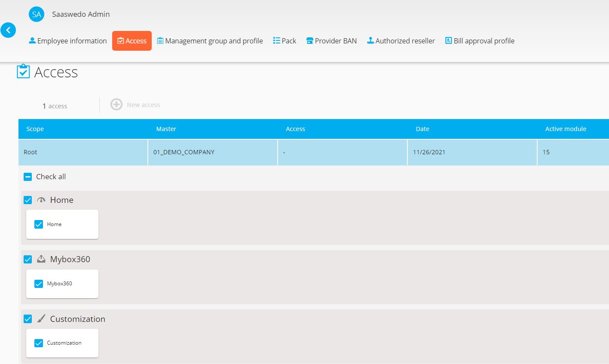Viewport: 609px width, 364px height.
Task: Click the Provider BAN store icon
Action: point(309,41)
